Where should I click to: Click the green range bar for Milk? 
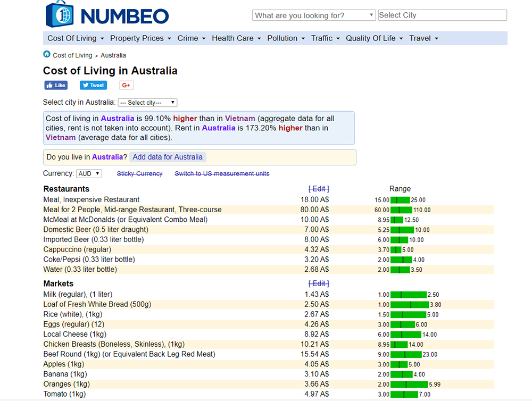pyautogui.click(x=408, y=295)
